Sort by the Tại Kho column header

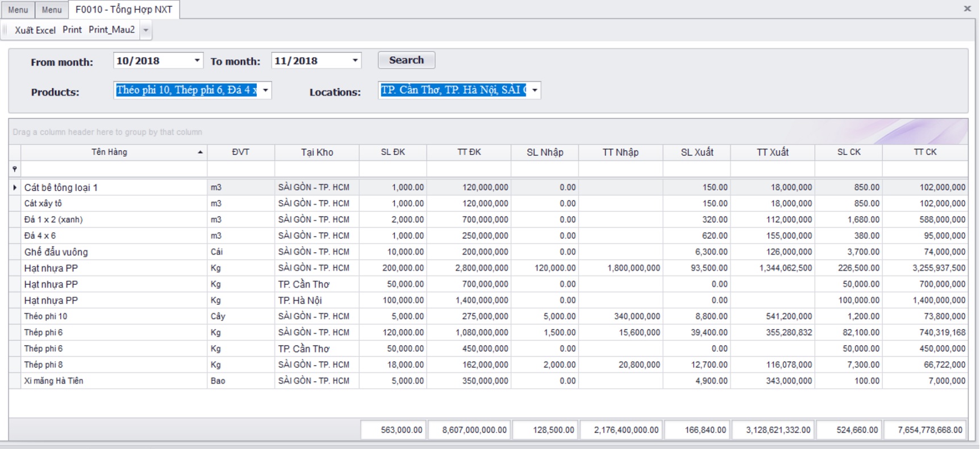point(317,152)
